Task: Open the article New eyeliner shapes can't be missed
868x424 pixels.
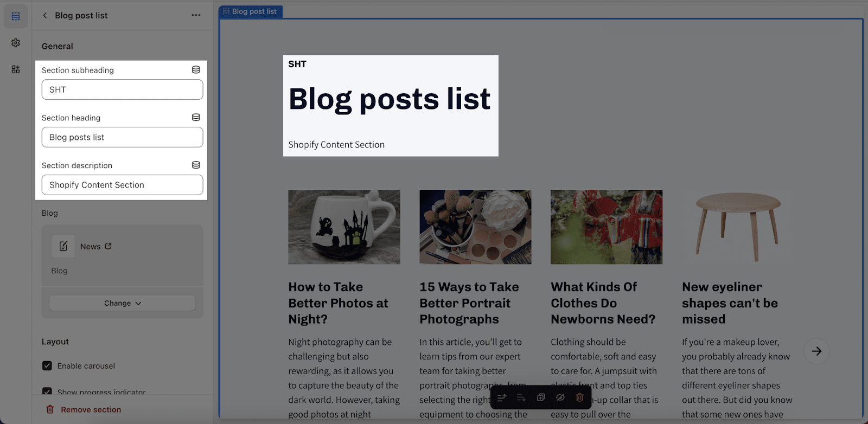Action: 730,303
